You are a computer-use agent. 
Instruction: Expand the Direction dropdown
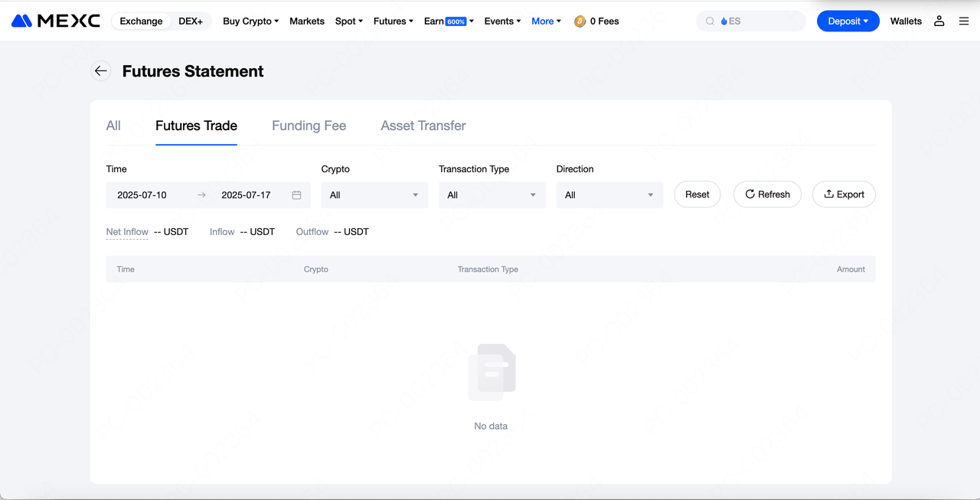(609, 195)
